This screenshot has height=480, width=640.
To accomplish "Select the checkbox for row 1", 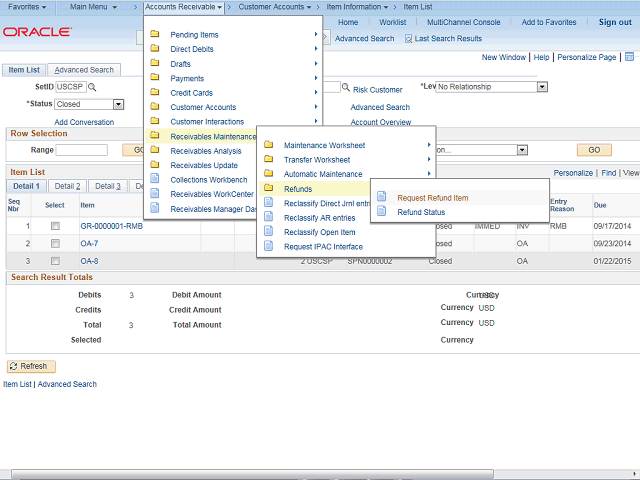I will (55, 227).
